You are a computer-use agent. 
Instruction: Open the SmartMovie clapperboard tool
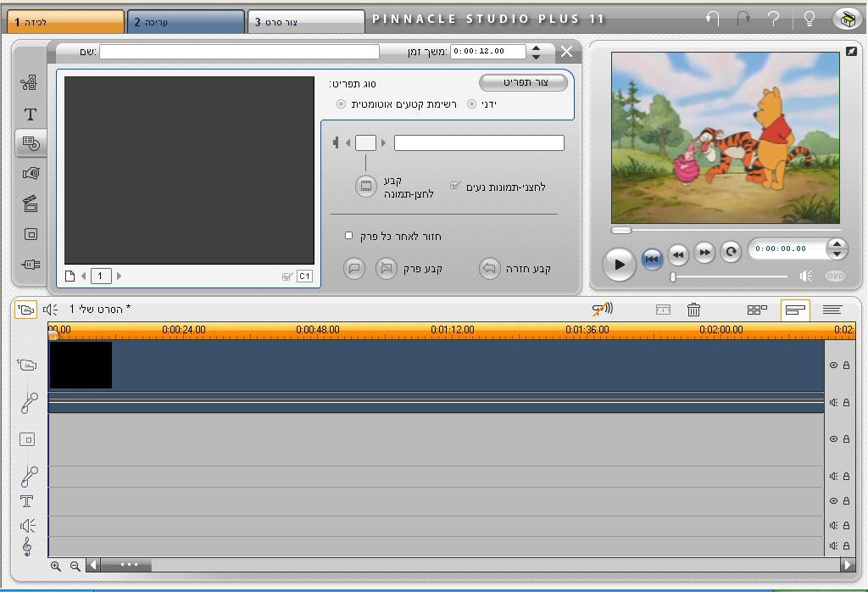31,204
